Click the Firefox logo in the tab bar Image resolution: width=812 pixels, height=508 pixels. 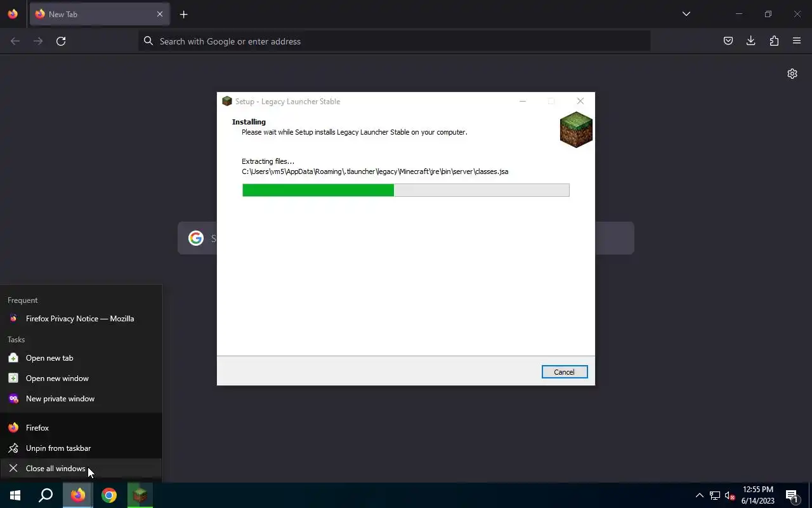[13, 14]
